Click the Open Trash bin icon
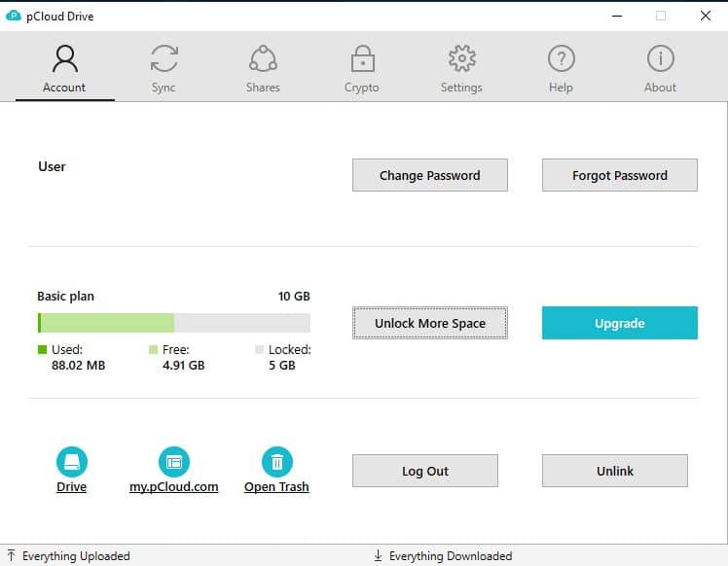The image size is (728, 566). point(277,462)
